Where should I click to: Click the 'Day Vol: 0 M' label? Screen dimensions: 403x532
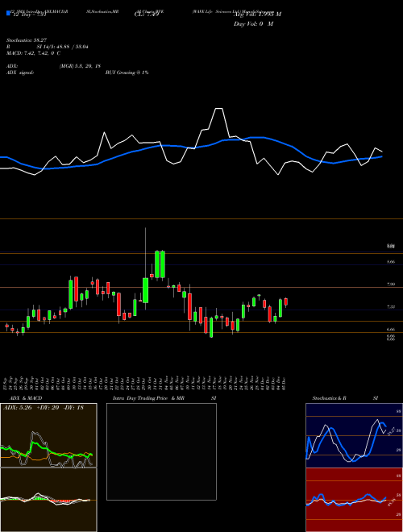click(253, 24)
